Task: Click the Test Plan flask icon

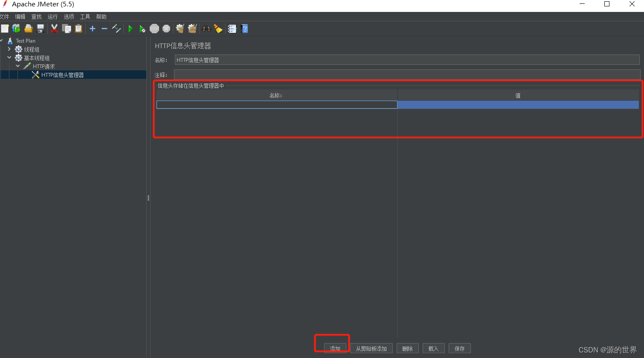Action: pyautogui.click(x=10, y=41)
